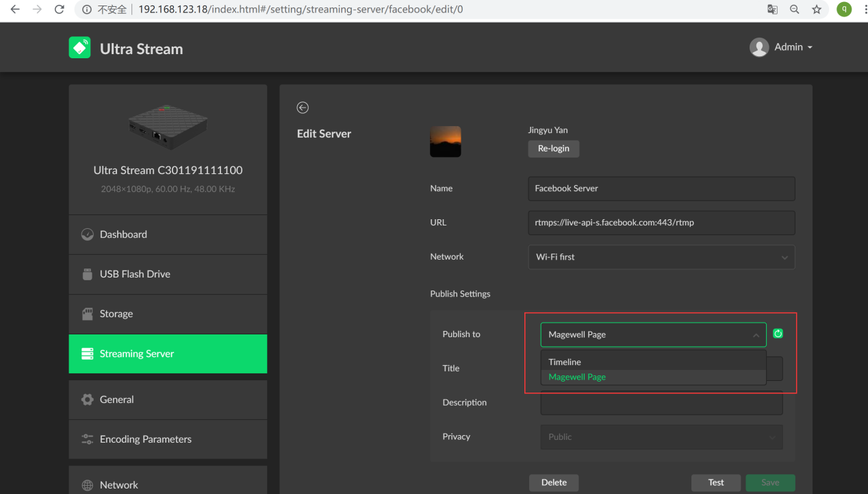The height and width of the screenshot is (494, 868).
Task: Click the Save button
Action: click(x=770, y=482)
